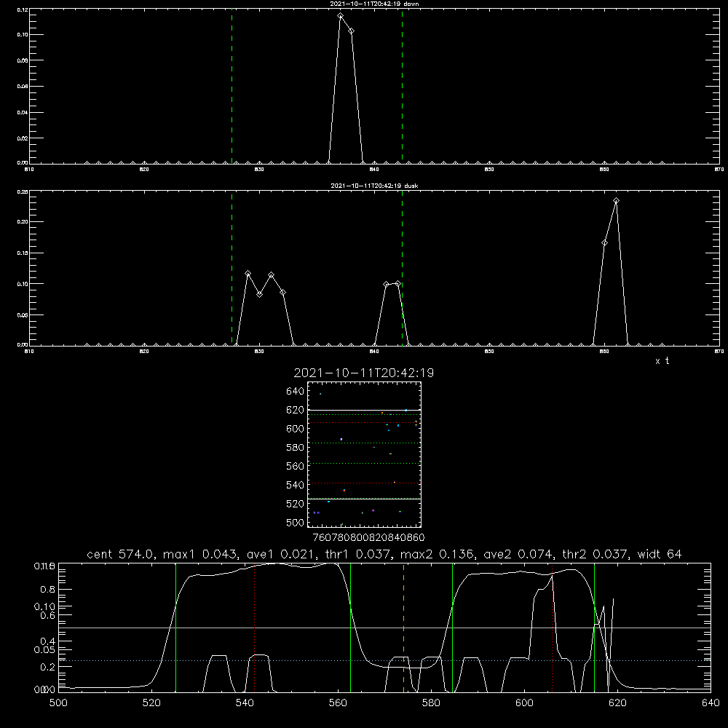Viewport: 728px width, 728px height.
Task: Click y-axis label '0.10' of the dawn plot
Action: pos(23,35)
